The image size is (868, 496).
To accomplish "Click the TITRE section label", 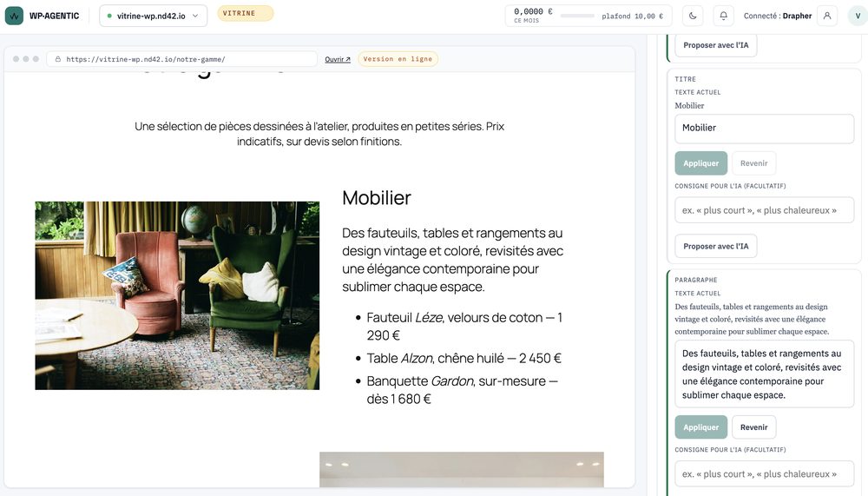I will 686,79.
